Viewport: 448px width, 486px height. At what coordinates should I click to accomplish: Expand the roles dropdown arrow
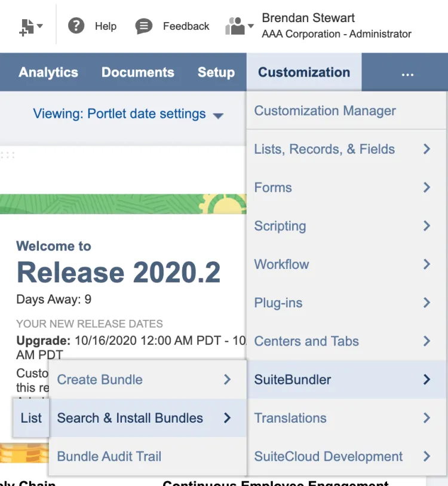251,26
